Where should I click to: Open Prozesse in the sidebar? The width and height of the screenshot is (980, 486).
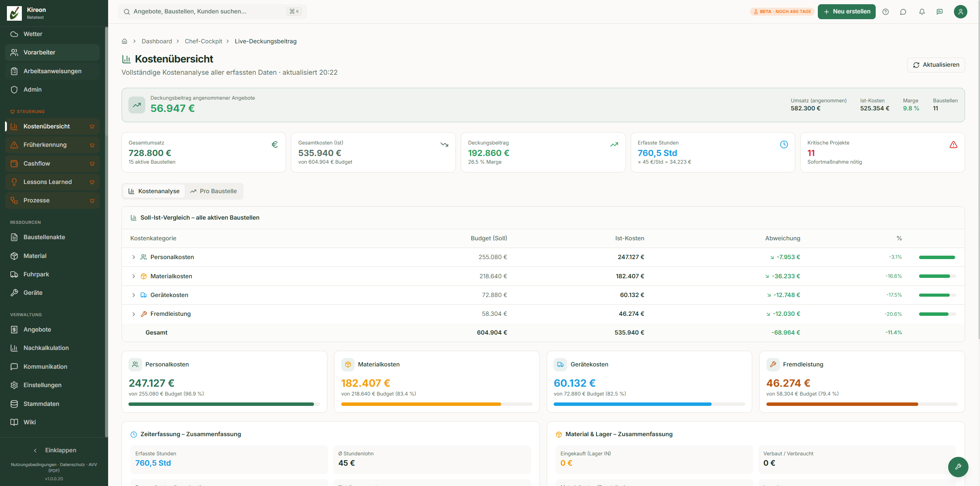pyautogui.click(x=53, y=200)
